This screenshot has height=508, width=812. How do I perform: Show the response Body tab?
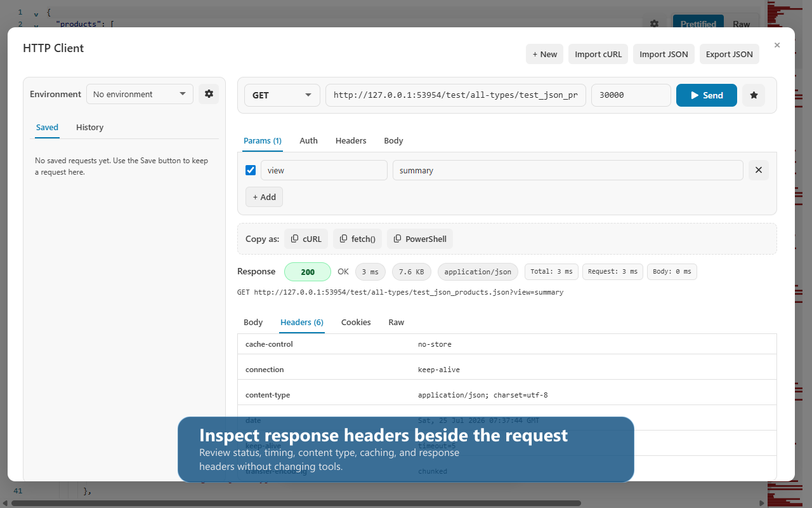[253, 322]
